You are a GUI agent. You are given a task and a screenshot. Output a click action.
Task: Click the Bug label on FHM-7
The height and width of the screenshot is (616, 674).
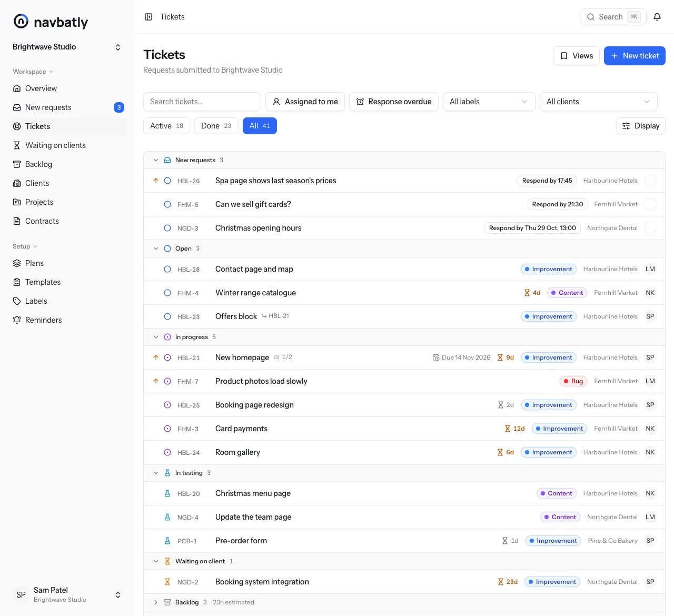[x=573, y=381]
